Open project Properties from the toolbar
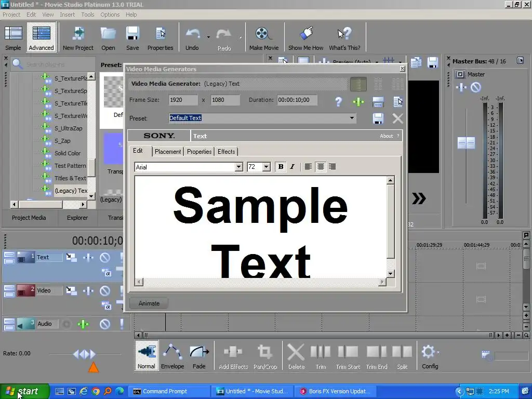532x399 pixels. point(160,37)
